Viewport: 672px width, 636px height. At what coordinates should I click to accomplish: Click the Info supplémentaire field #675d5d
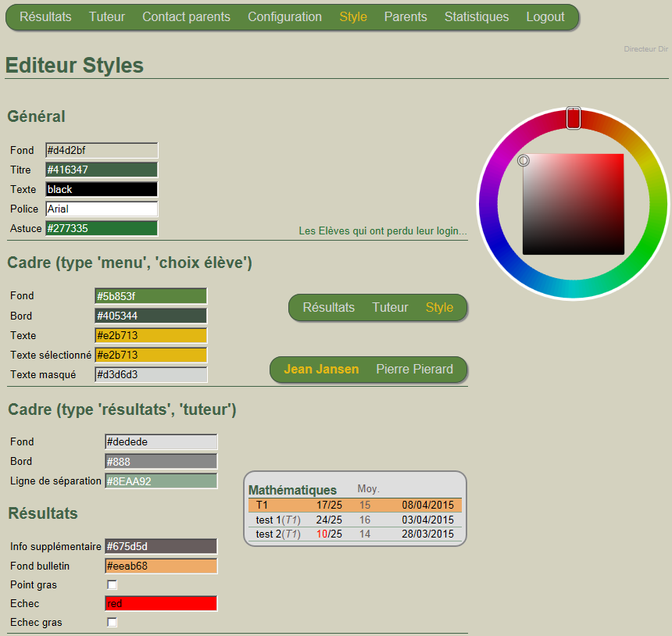(161, 546)
